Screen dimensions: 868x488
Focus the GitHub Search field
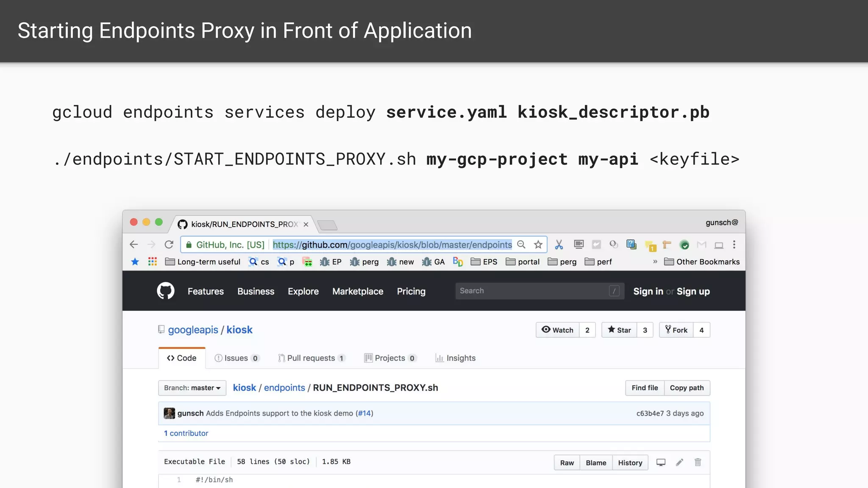coord(540,291)
